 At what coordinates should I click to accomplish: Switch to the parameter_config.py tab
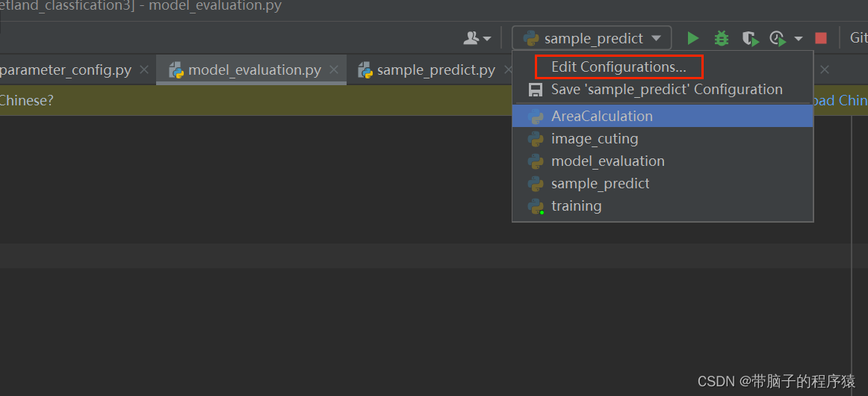pos(65,70)
